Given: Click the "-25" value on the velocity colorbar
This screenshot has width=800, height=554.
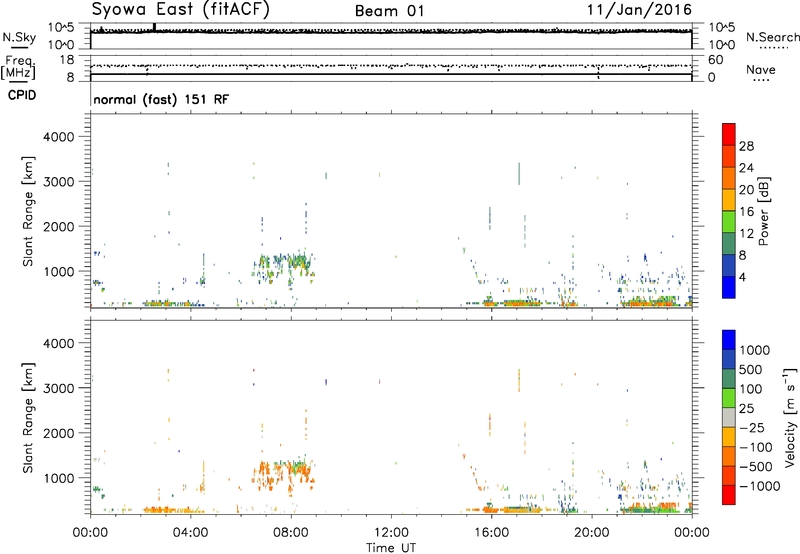Looking at the screenshot, I should point(752,428).
